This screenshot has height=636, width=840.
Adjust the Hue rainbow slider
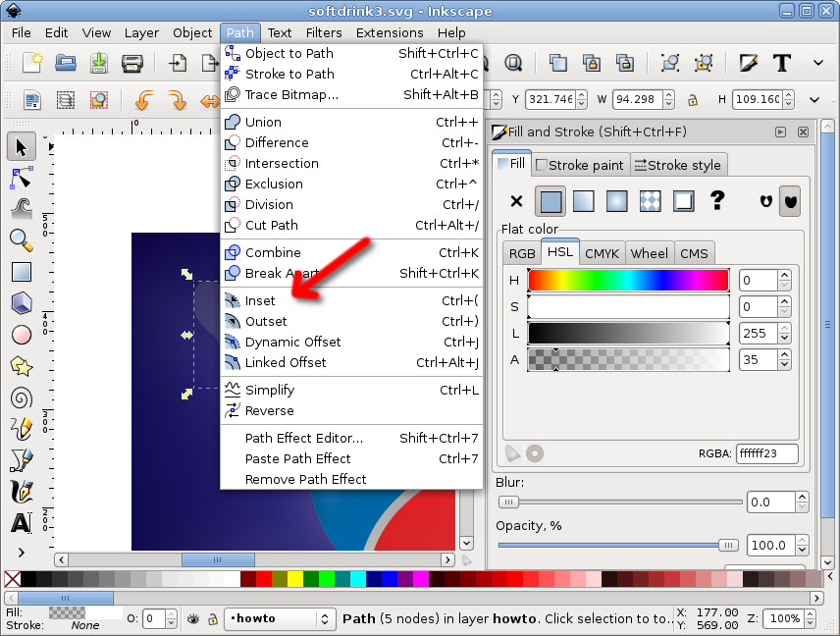pyautogui.click(x=628, y=281)
